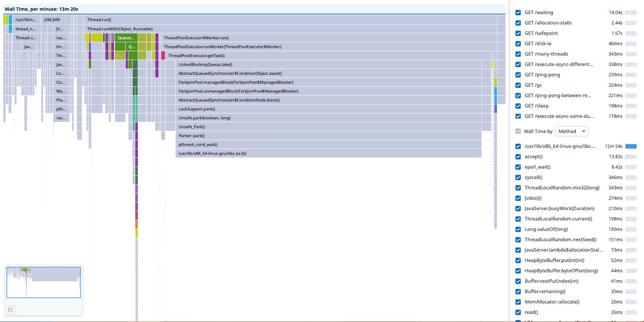
Task: Disable the accept() method filter
Action: click(518, 156)
